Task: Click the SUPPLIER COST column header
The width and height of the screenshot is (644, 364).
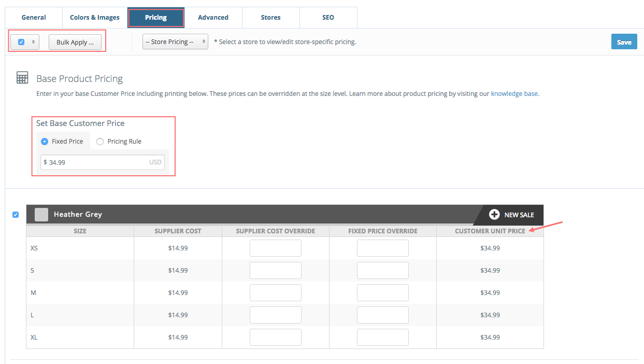Action: tap(178, 231)
